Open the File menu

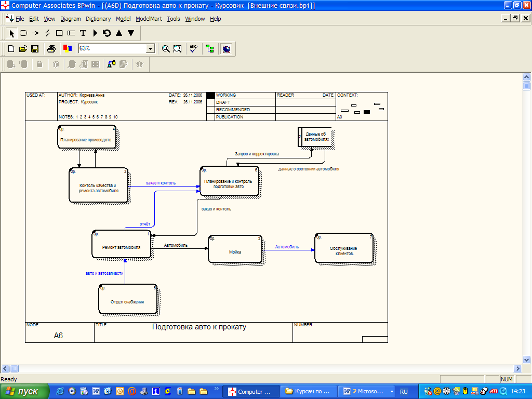(20, 19)
